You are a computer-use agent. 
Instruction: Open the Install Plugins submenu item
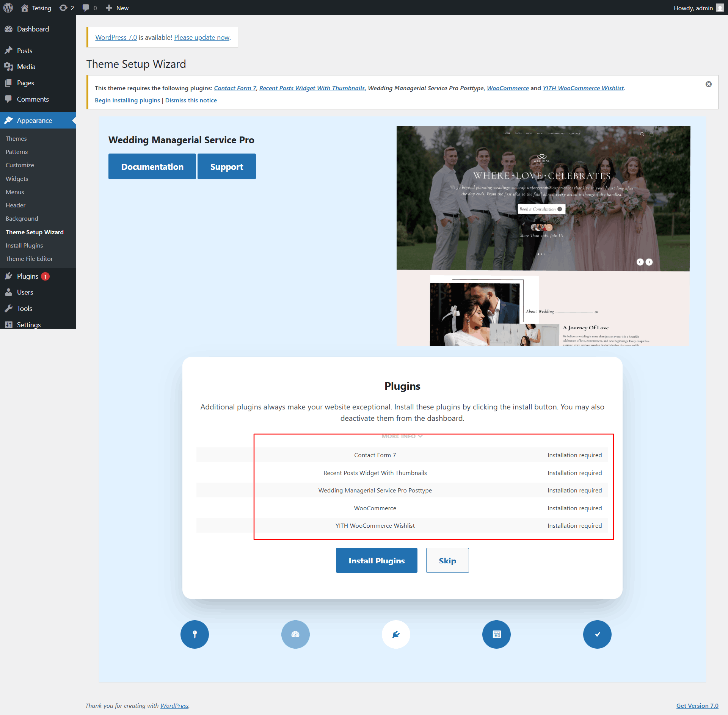[x=24, y=245]
